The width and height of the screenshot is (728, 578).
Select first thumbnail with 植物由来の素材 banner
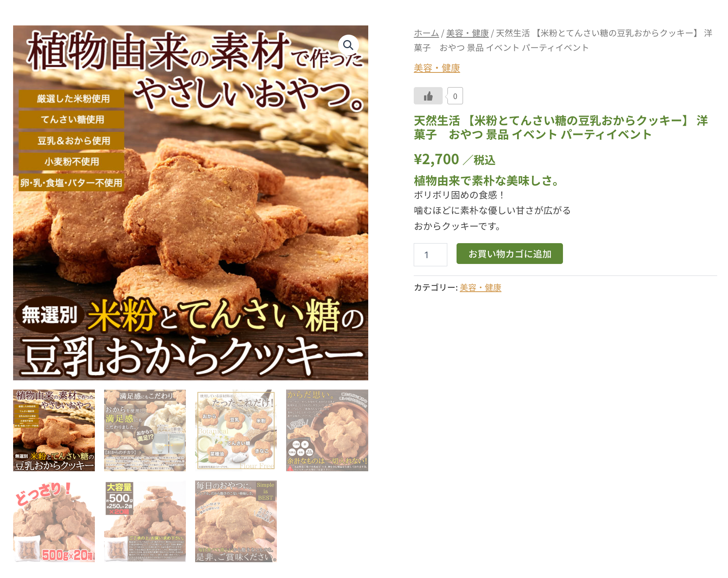click(x=54, y=430)
